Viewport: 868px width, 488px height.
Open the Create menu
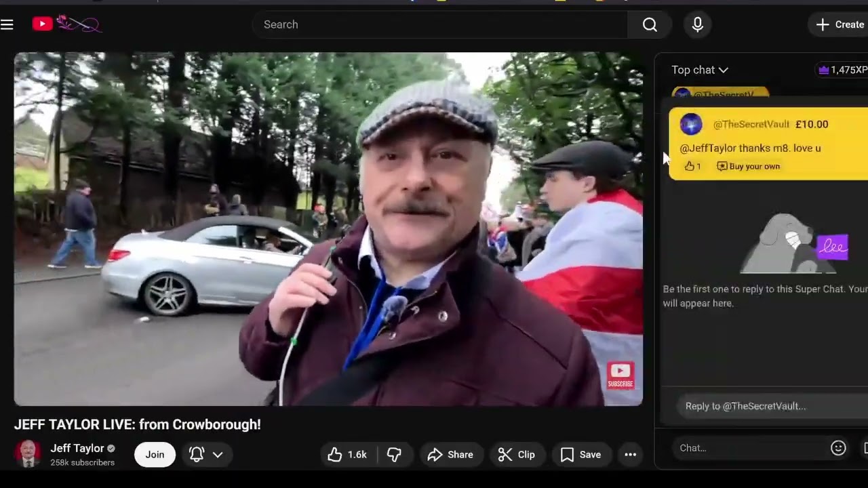point(840,24)
